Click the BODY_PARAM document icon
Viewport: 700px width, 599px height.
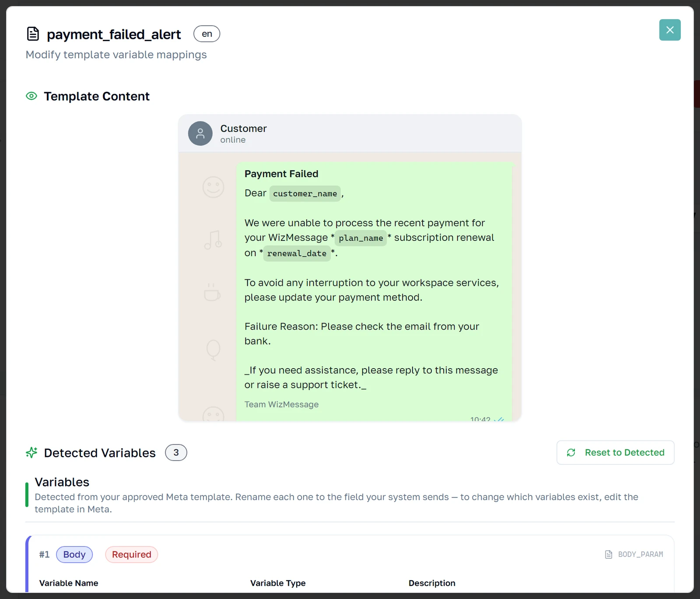pyautogui.click(x=609, y=554)
